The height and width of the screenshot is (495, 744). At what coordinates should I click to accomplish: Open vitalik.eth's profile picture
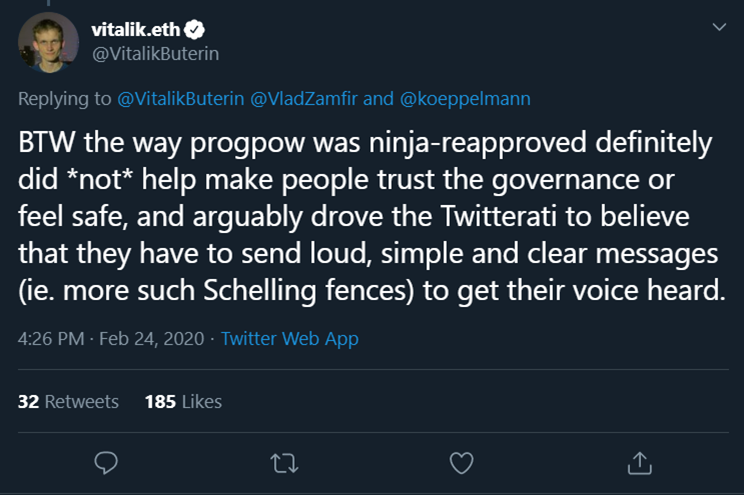[48, 42]
